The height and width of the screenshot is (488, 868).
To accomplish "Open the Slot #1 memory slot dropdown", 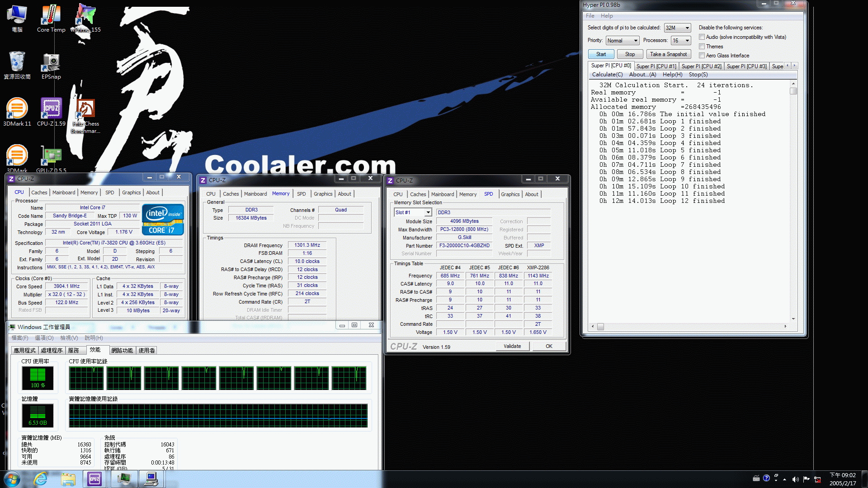I will coord(413,212).
